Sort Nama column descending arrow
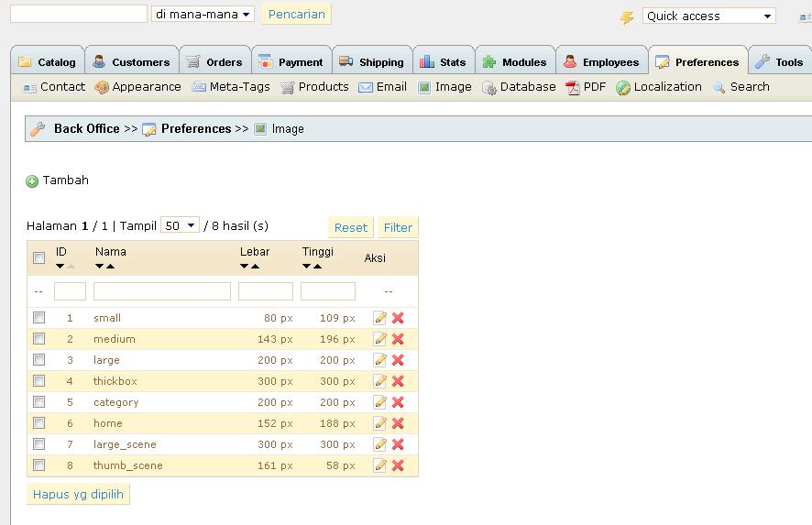 (99, 266)
